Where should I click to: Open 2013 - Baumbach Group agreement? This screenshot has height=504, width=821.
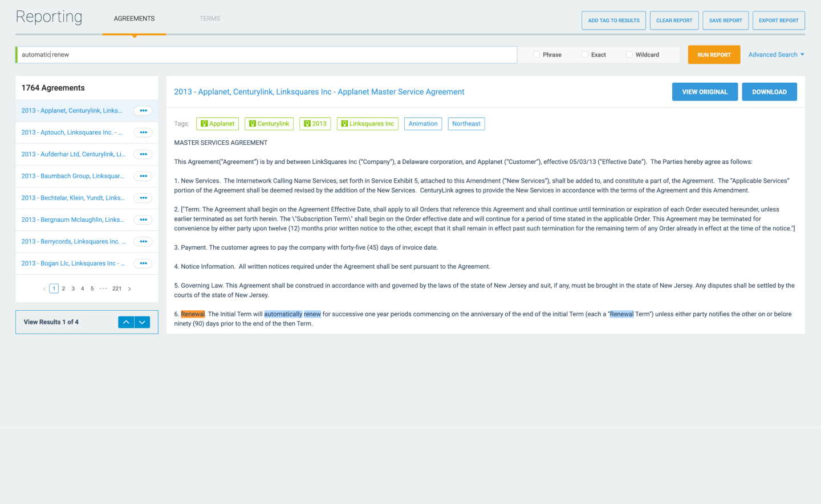tap(72, 176)
